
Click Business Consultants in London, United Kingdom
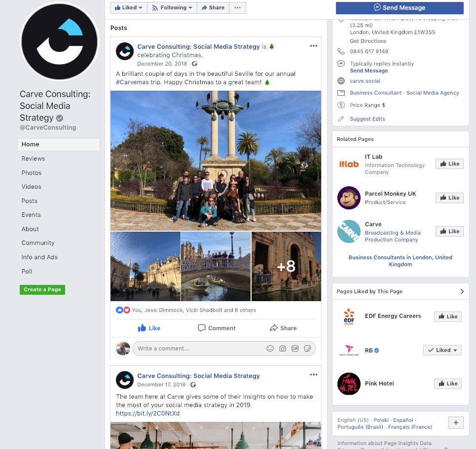point(401,261)
